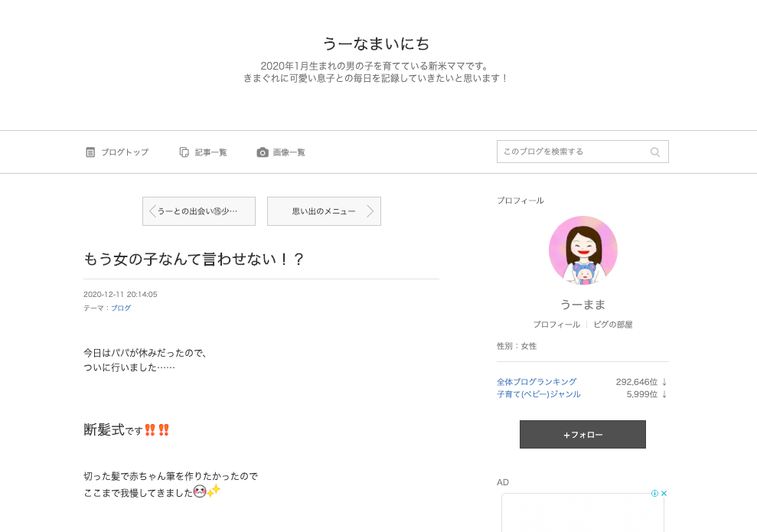757x532 pixels.
Task: Click the AD label text
Action: [503, 482]
